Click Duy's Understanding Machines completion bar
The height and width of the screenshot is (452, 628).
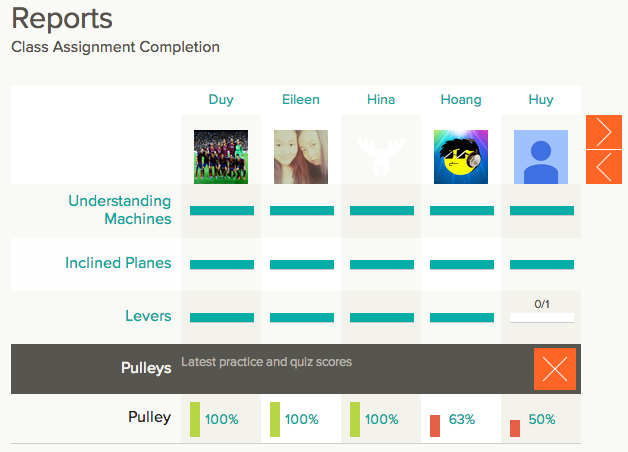221,211
